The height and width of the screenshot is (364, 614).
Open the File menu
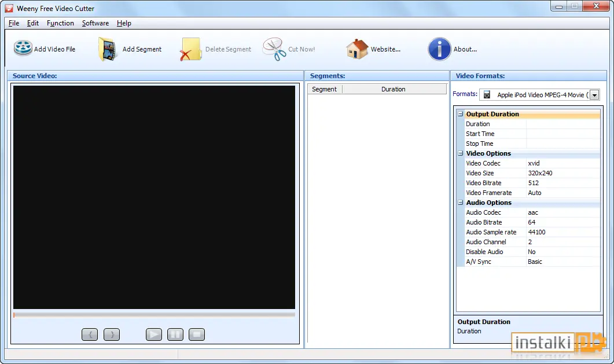(x=14, y=23)
